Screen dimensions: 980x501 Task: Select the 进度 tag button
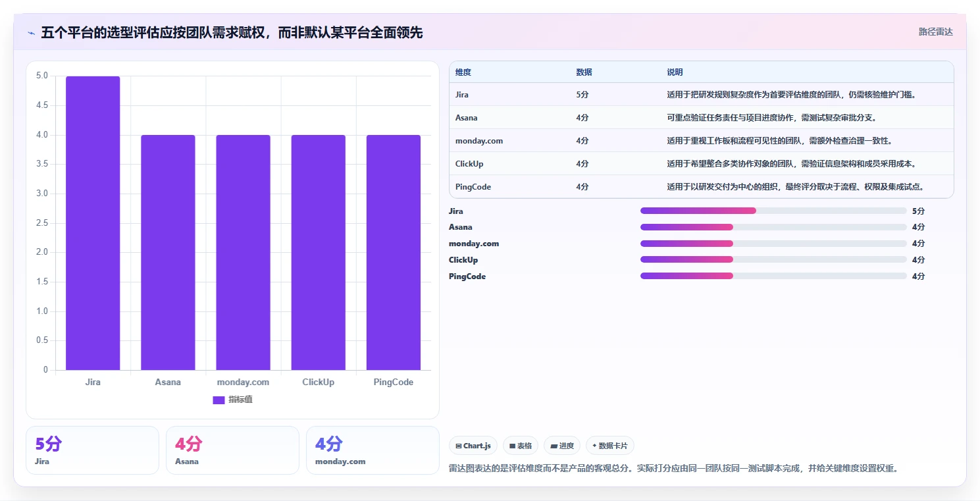(562, 446)
